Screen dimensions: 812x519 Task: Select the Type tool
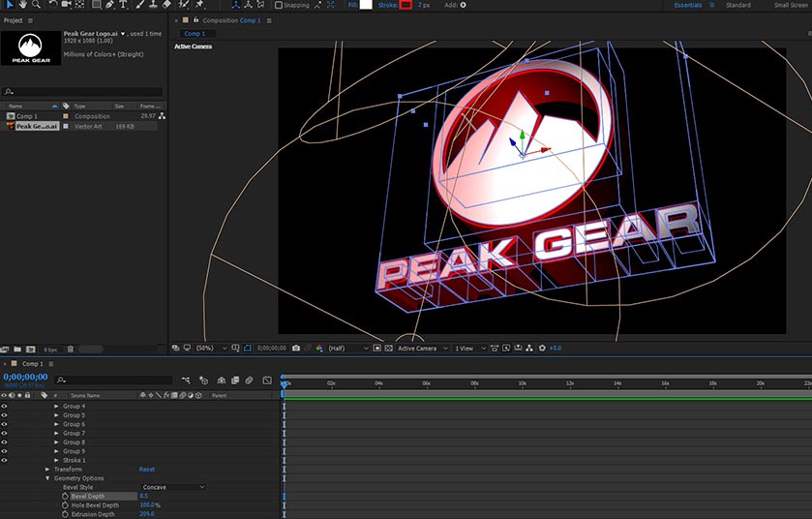point(123,4)
